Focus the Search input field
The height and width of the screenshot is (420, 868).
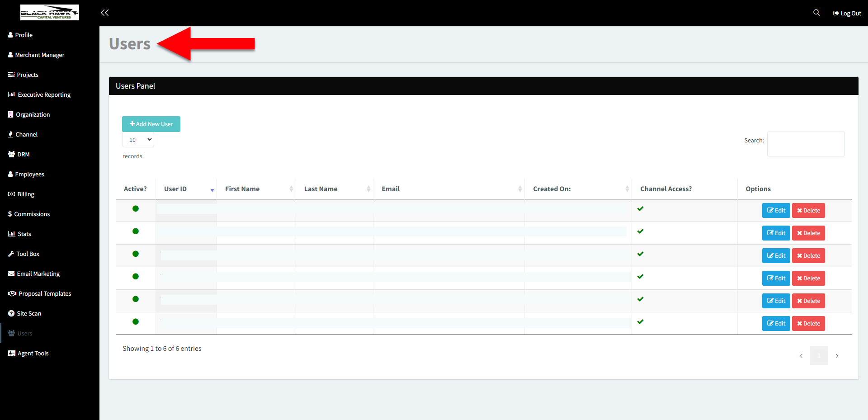[x=806, y=144]
